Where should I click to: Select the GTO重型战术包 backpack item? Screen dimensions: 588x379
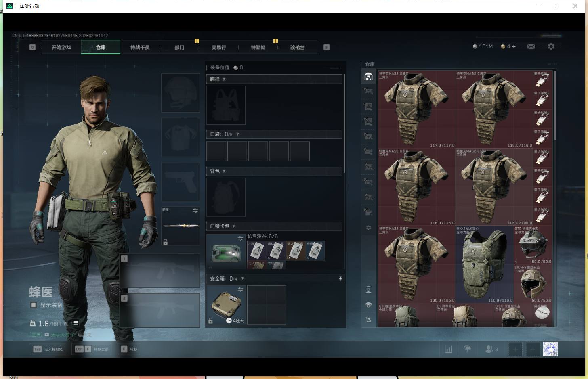(407, 315)
